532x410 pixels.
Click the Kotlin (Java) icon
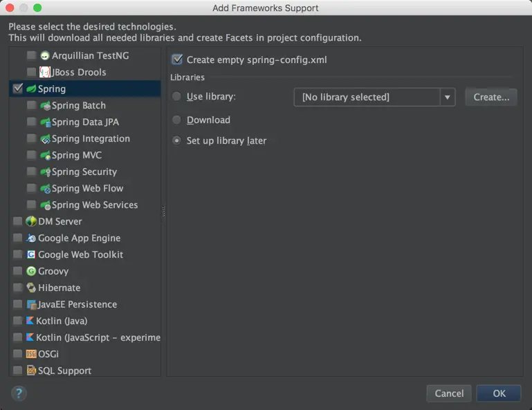tap(30, 321)
